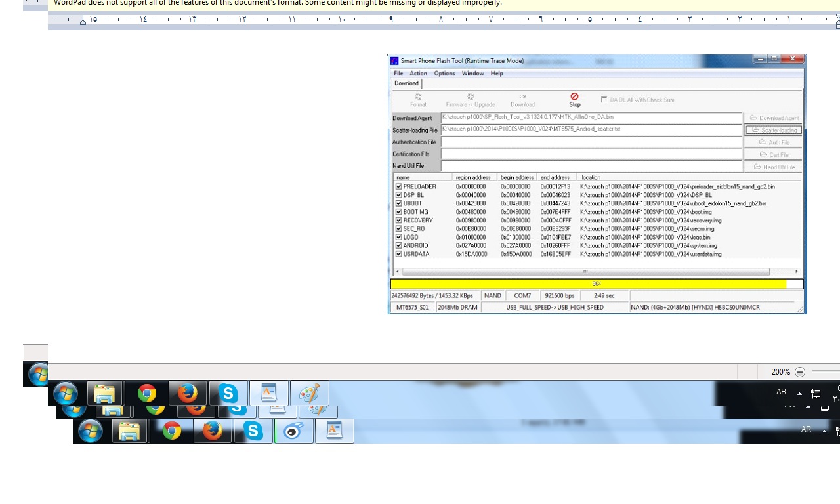This screenshot has height=504, width=840.
Task: Uncheck the LOGO partition checkbox
Action: point(398,237)
